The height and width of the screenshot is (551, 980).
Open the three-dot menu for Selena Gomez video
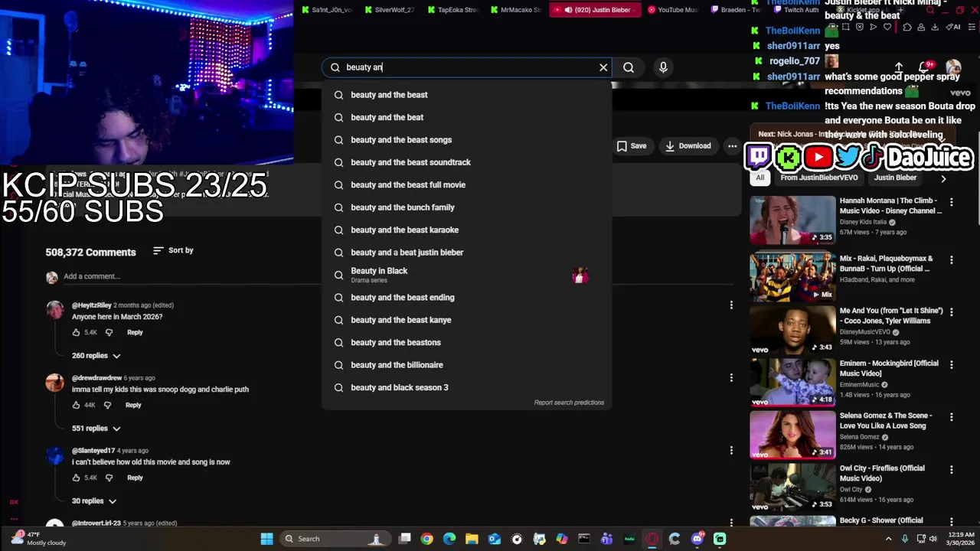(x=952, y=418)
